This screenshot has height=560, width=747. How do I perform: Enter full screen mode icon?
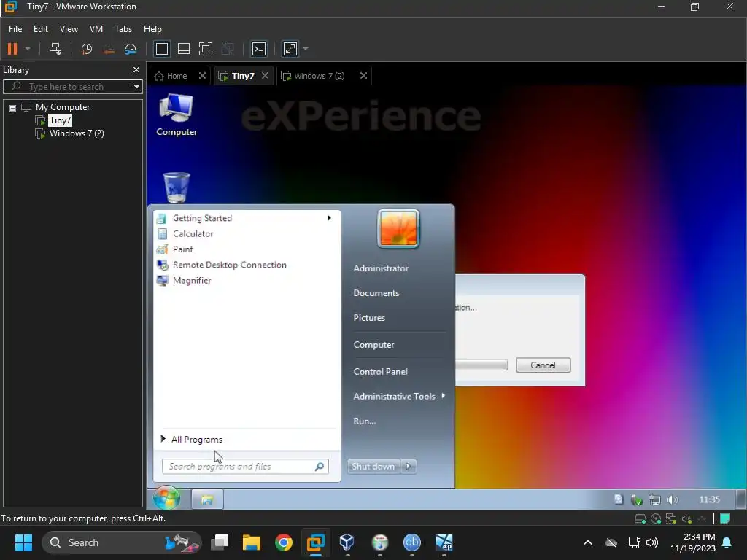tap(205, 49)
